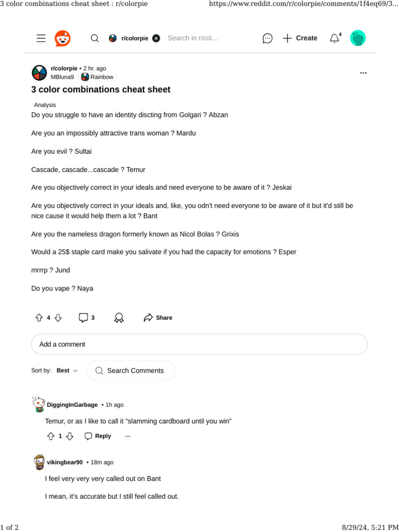The image size is (399, 532).
Task: Downvote DiggingInGarbage's comment
Action: pos(70,436)
